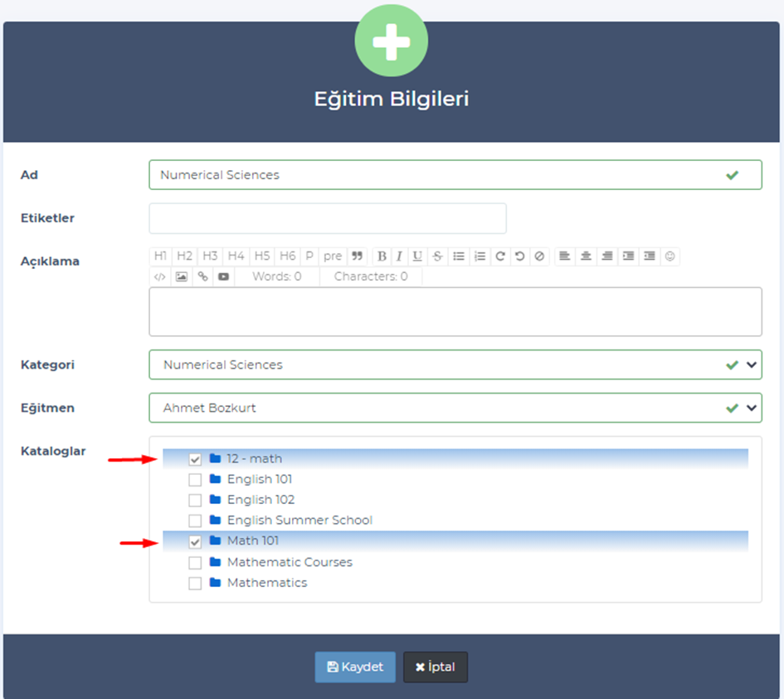Apply the H1 heading style
Viewport: 784px width, 699px height.
click(x=160, y=257)
